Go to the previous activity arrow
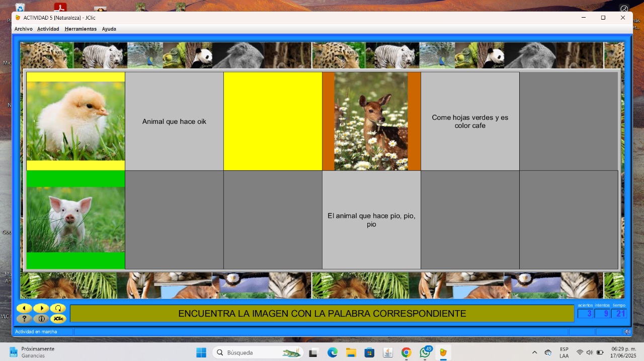This screenshot has width=644, height=361. coord(24,308)
